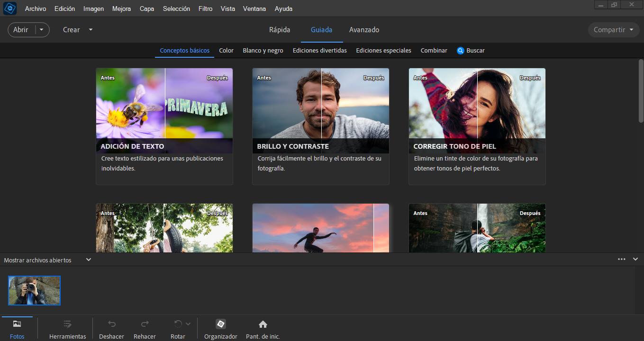The height and width of the screenshot is (341, 644).
Task: Select the open photo thumbnail
Action: coord(34,290)
